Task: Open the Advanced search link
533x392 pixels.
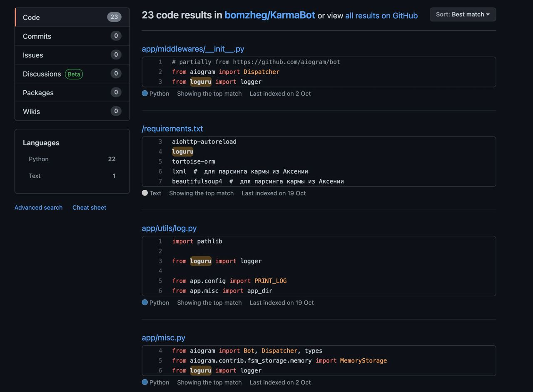Action: tap(38, 207)
